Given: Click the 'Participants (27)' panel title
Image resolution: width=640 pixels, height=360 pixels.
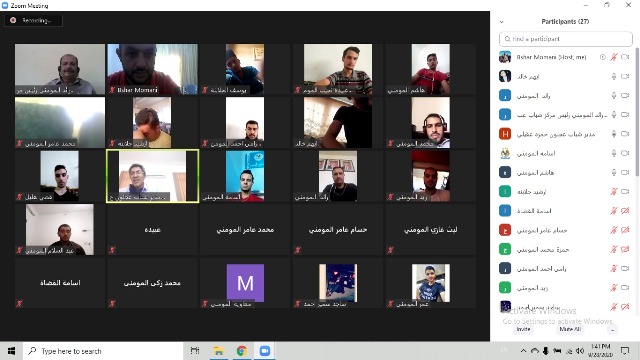Looking at the screenshot, I should coord(565,22).
